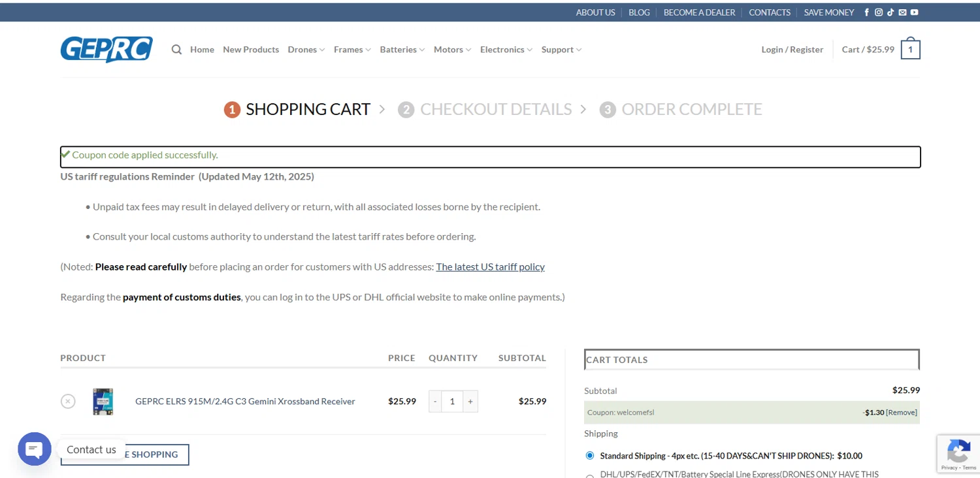Screen dimensions: 980x478
Task: Click the reCAPTCHA badge
Action: (958, 454)
